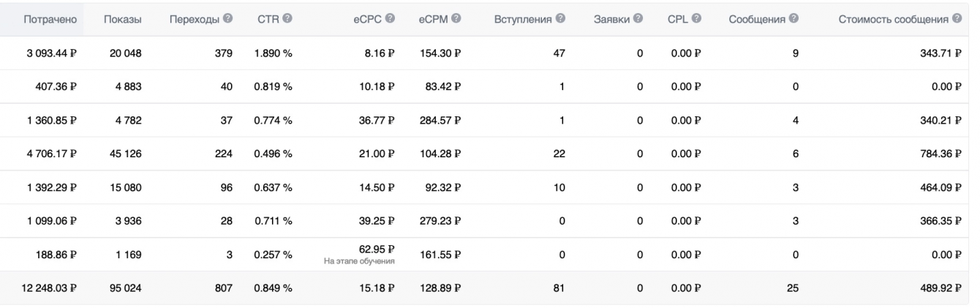
Task: Click the 784.36 ₽ message cost cell
Action: (938, 154)
